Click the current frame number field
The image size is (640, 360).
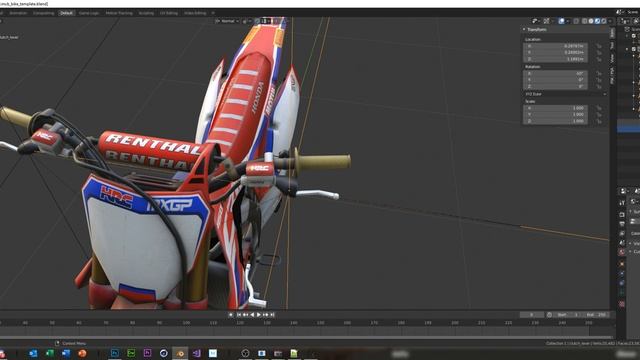(x=532, y=315)
